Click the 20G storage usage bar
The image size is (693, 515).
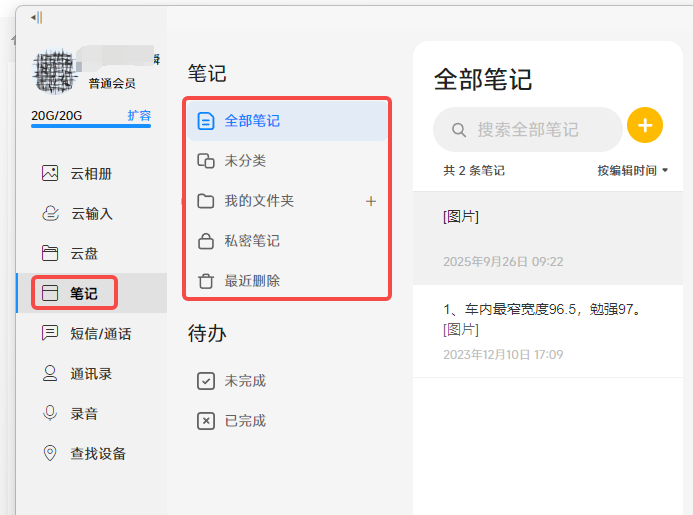click(x=90, y=127)
